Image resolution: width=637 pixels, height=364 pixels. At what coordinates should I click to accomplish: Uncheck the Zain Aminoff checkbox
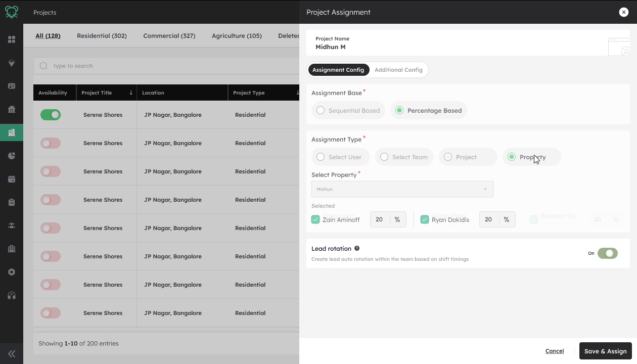pos(315,219)
